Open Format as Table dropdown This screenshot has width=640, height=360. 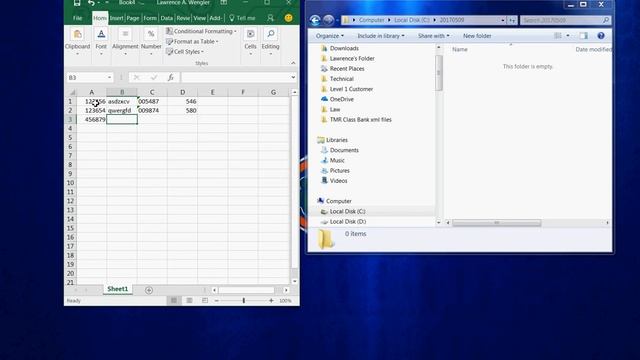point(192,41)
